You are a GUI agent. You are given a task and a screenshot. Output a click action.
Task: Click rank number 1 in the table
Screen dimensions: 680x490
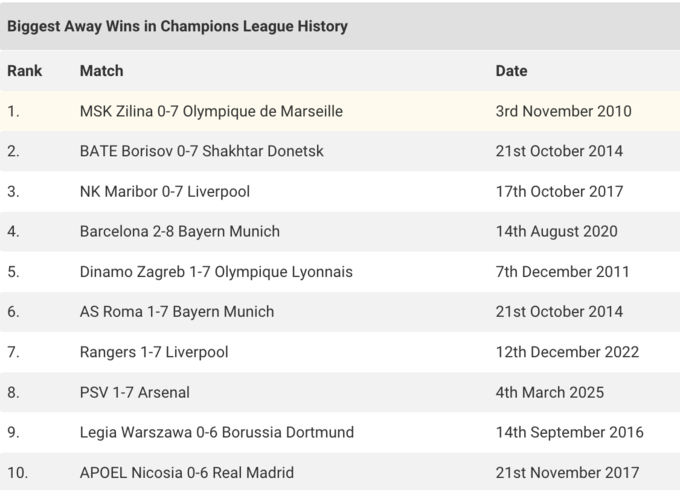point(13,111)
